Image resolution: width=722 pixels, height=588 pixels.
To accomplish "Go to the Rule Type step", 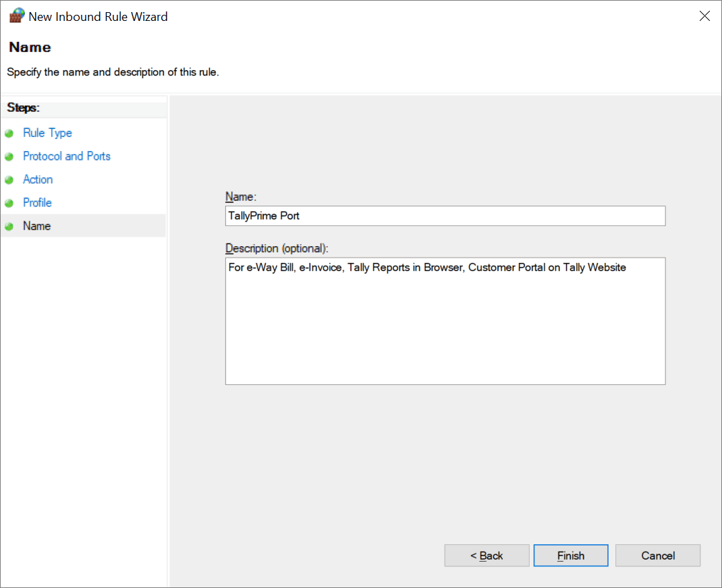I will point(47,133).
